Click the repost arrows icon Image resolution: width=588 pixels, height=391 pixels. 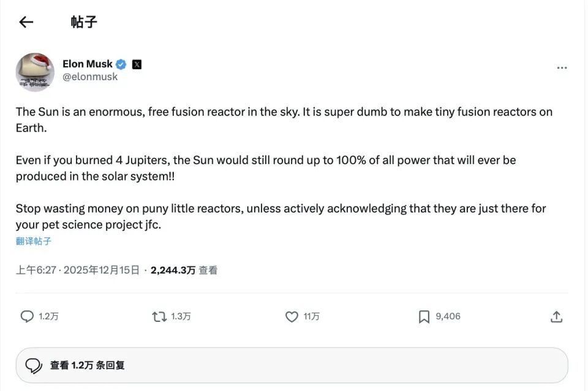[x=159, y=316]
